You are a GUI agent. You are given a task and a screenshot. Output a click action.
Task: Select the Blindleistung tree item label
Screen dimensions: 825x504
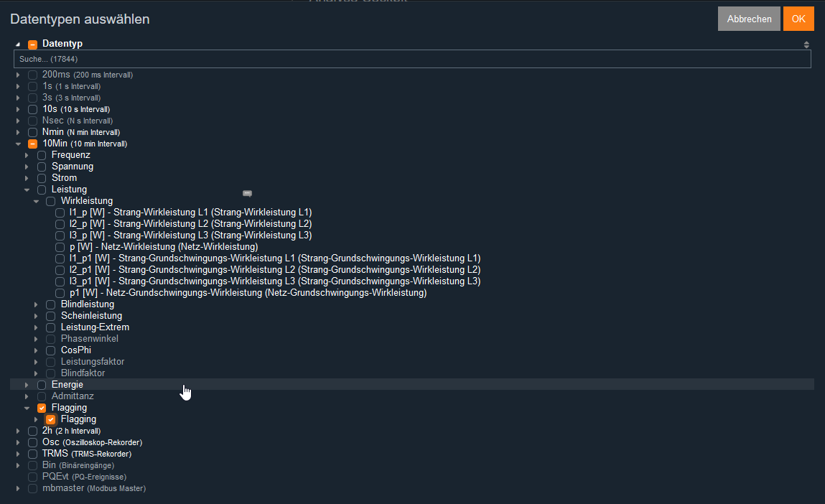[87, 304]
